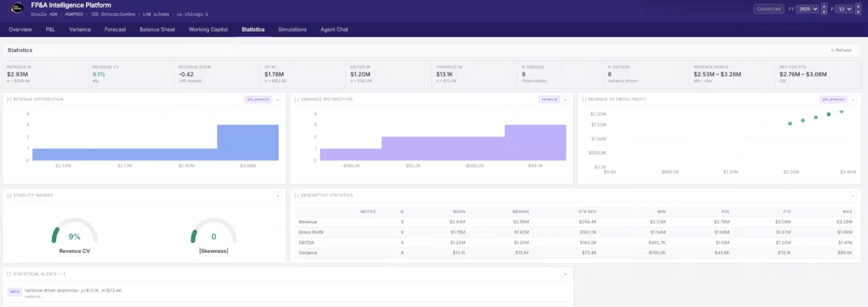Click the platform logo in the header
Screen dimensions: 868x307
coord(17,8)
